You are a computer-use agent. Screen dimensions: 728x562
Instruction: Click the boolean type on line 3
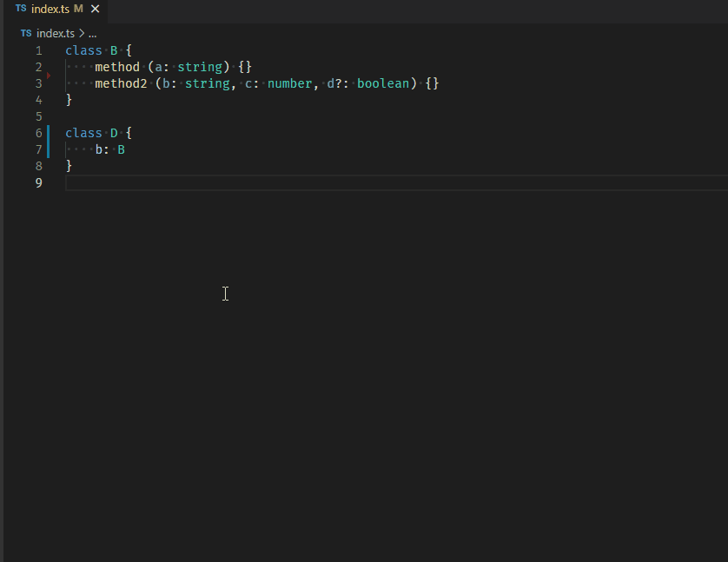click(x=383, y=83)
